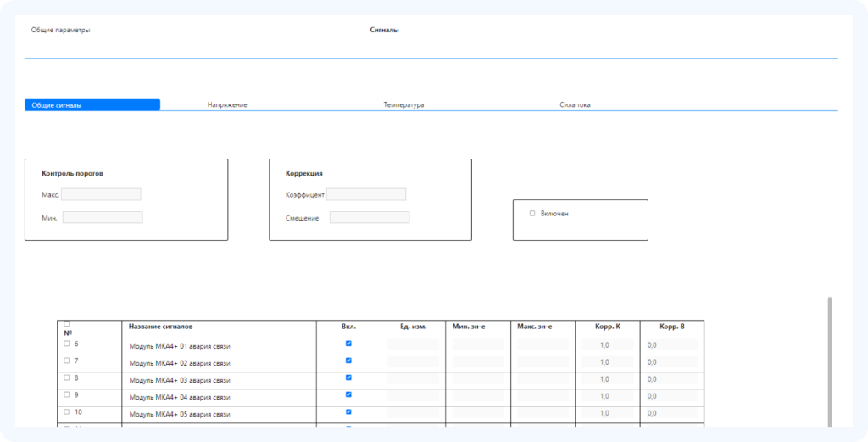Click the Макс. threshold input field
The width and height of the screenshot is (868, 442).
tap(101, 194)
